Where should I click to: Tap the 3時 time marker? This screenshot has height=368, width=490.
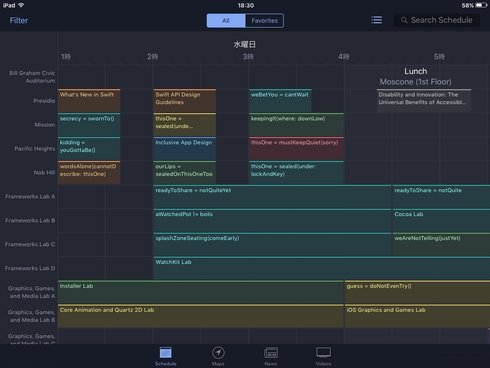tap(248, 57)
